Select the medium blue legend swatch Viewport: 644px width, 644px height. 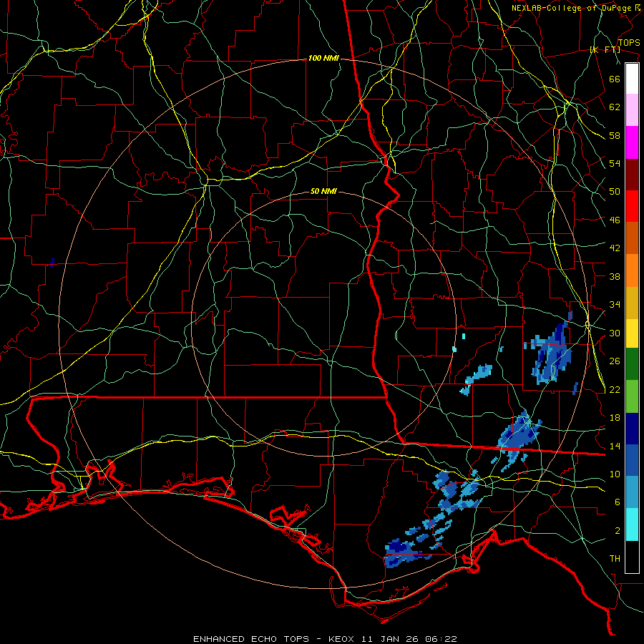(632, 460)
